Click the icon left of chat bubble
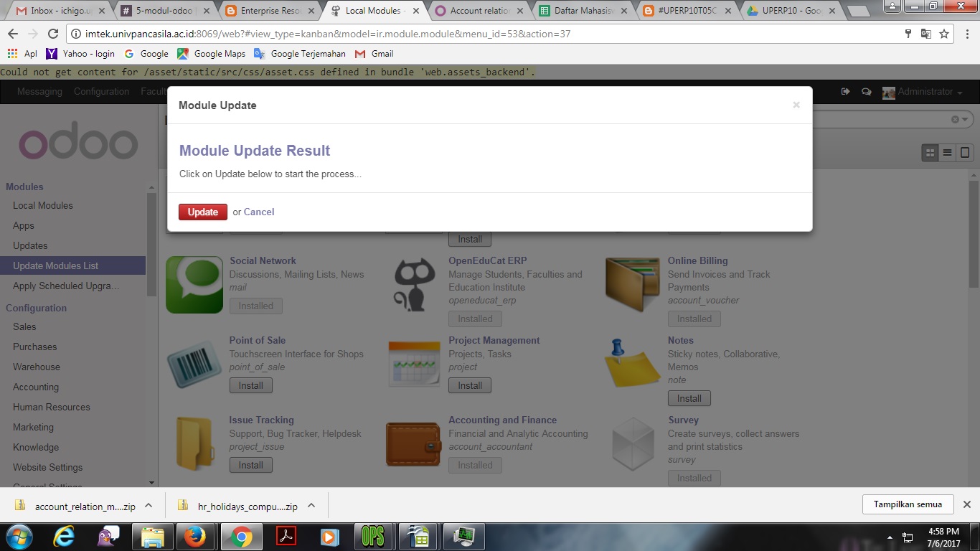 845,92
